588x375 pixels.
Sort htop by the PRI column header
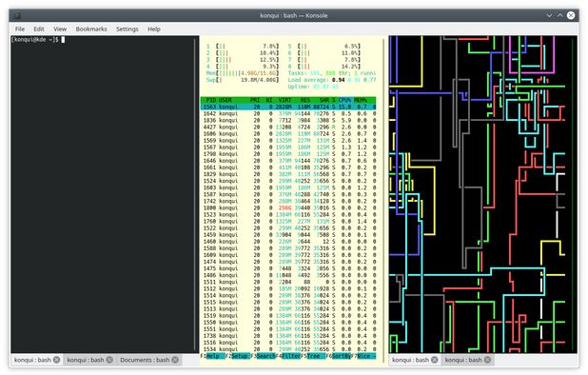pos(255,100)
